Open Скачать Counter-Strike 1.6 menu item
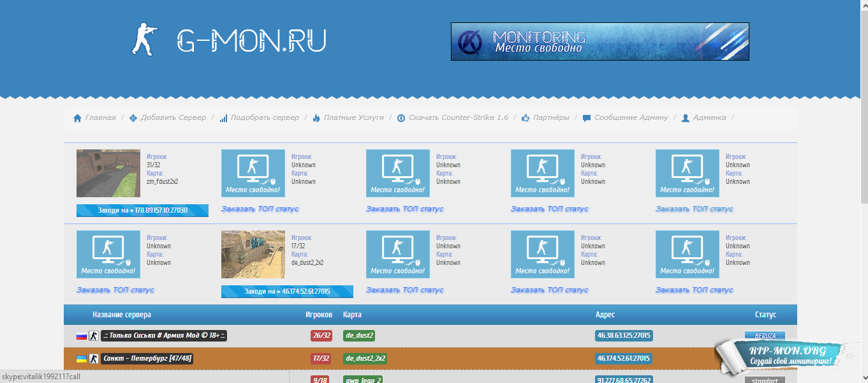 click(459, 117)
